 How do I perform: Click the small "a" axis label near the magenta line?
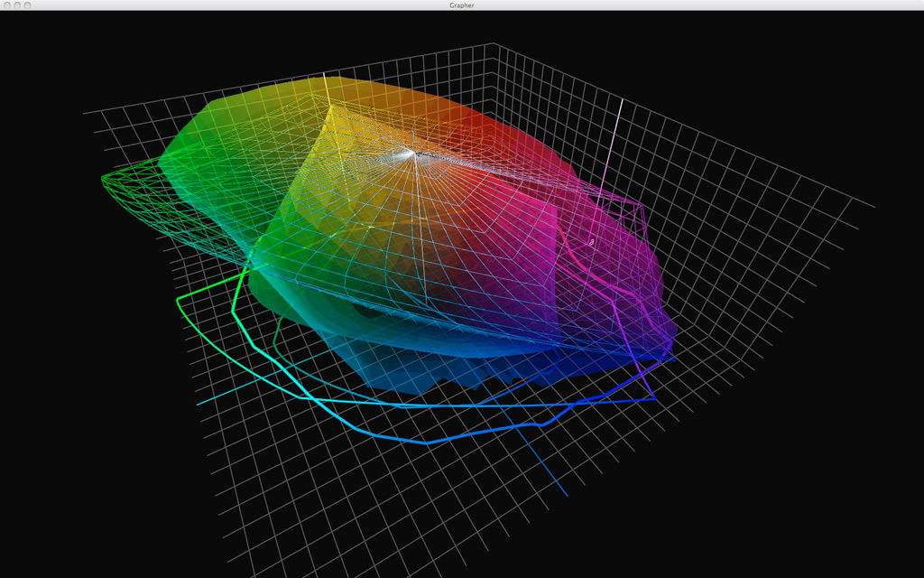tap(592, 242)
